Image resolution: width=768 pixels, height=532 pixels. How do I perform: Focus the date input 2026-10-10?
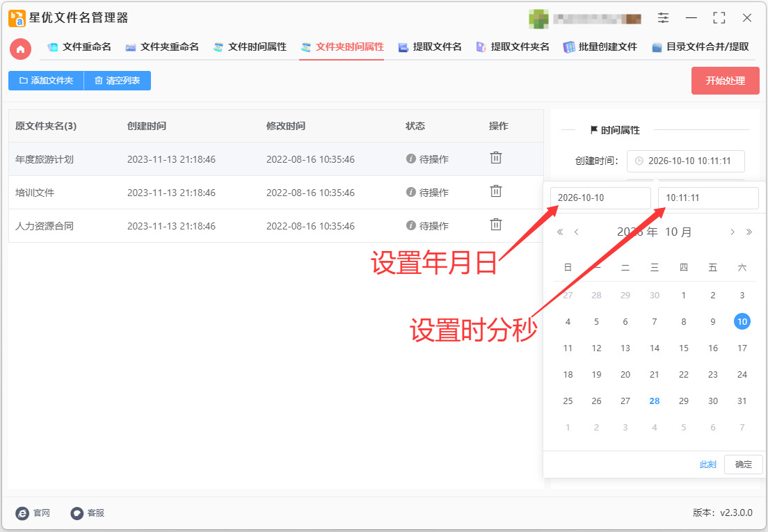(x=600, y=198)
